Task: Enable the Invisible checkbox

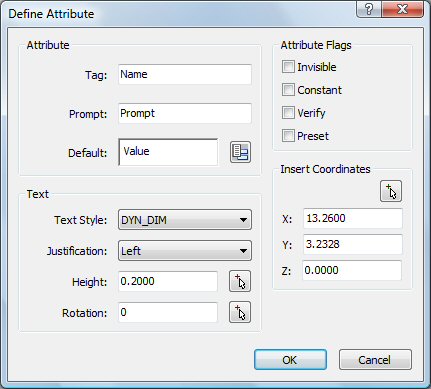Action: [x=288, y=67]
